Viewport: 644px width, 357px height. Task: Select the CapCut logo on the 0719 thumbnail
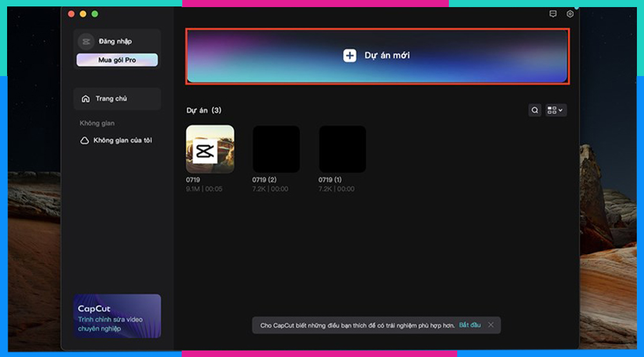[204, 153]
